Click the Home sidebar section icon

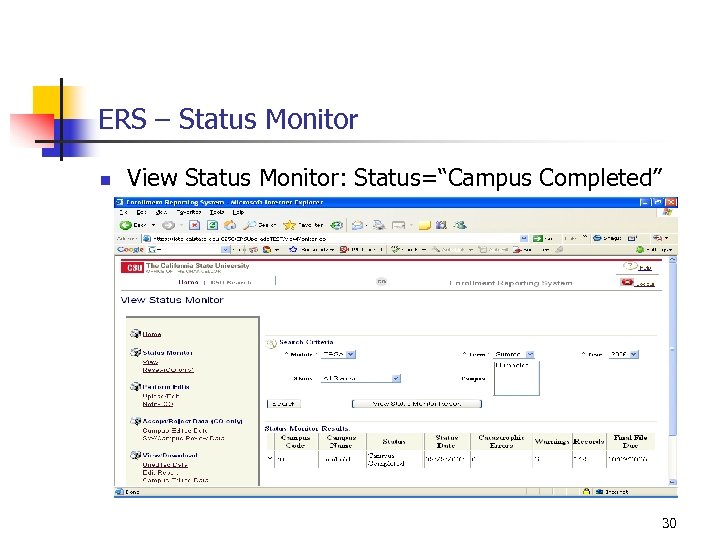(x=135, y=334)
